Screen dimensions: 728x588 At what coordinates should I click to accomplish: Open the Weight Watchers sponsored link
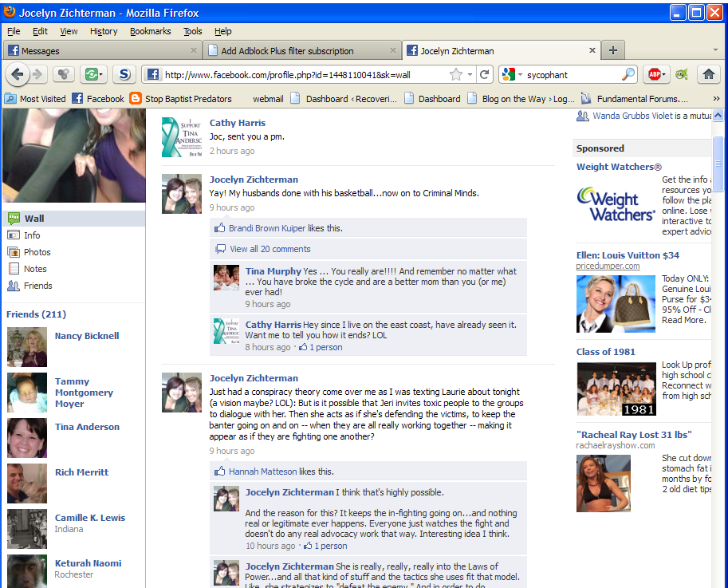coord(619,167)
